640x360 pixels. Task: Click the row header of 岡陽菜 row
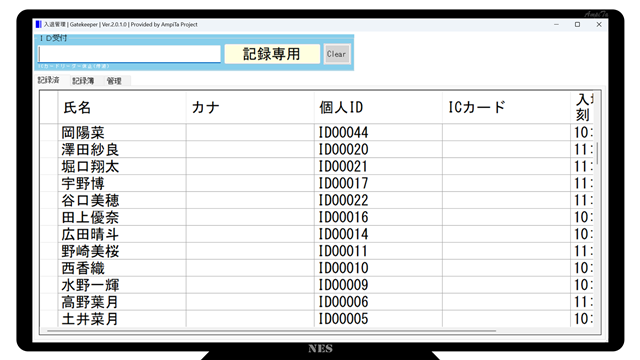[49, 133]
